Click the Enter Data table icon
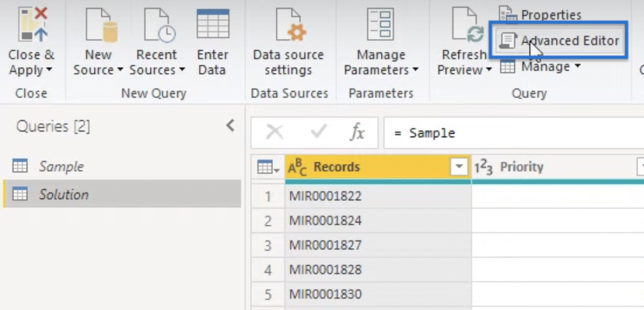644x310 pixels. click(213, 23)
